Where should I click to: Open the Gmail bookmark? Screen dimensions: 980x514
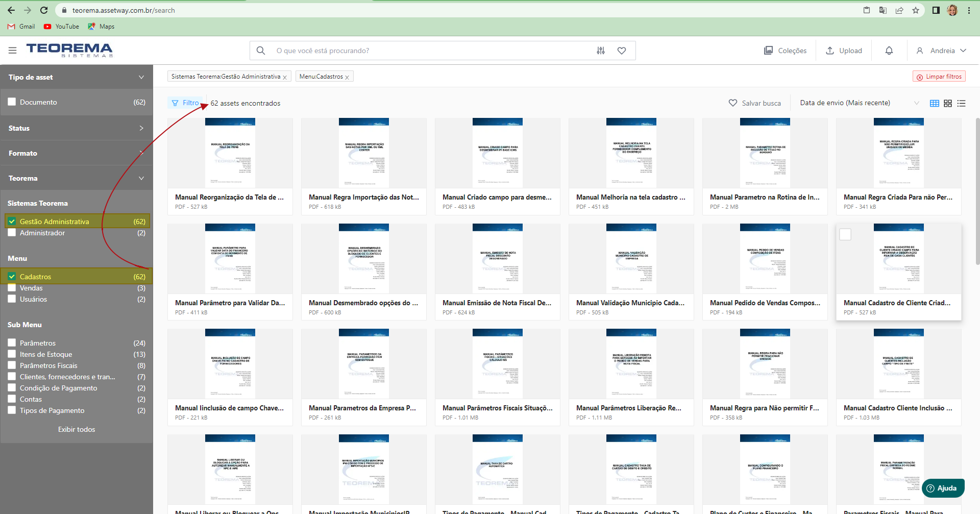click(x=21, y=27)
